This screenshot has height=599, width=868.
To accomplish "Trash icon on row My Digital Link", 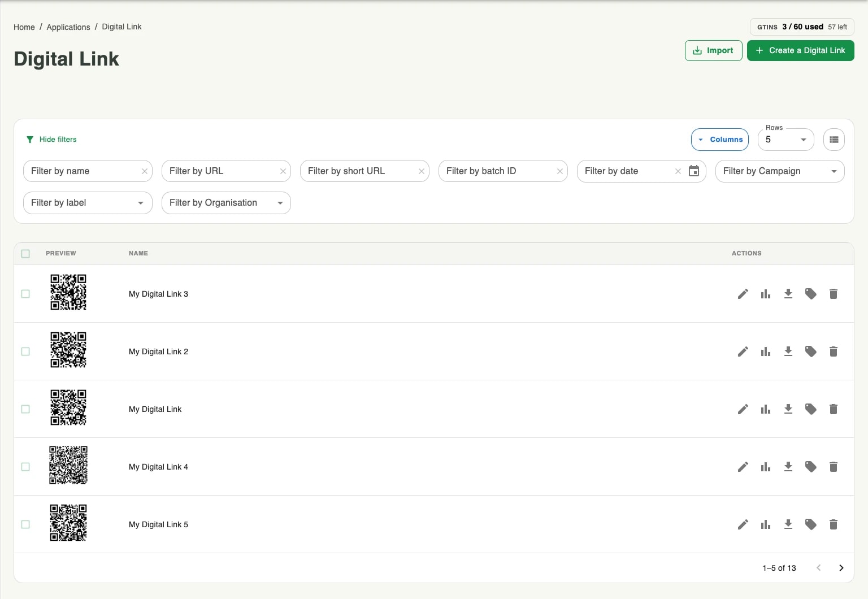I will pos(834,409).
